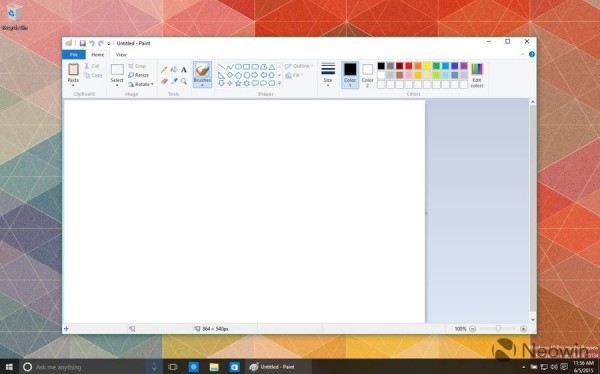The height and width of the screenshot is (374, 600).
Task: Click the zoom slider thumb
Action: [x=498, y=328]
